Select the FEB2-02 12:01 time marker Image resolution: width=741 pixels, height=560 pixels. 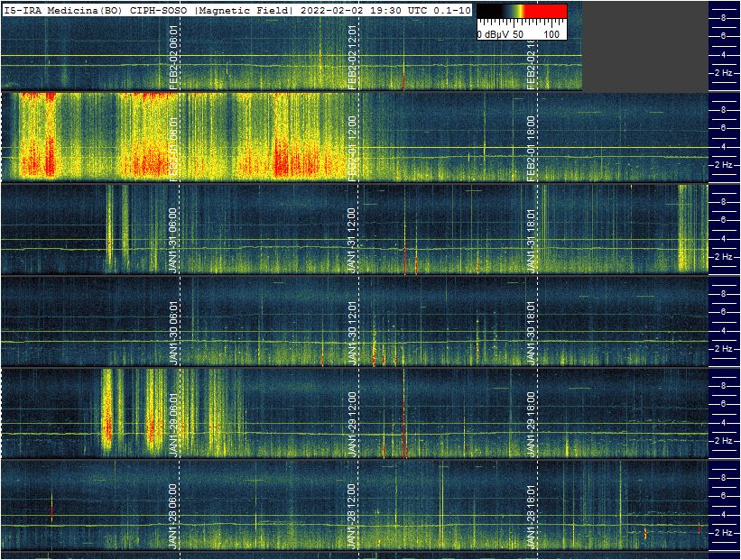(x=353, y=58)
